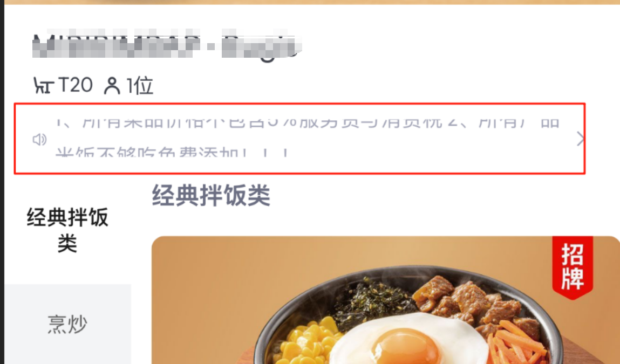Image resolution: width=620 pixels, height=364 pixels.
Task: Tap the red 招牌 signature badge
Action: [572, 267]
